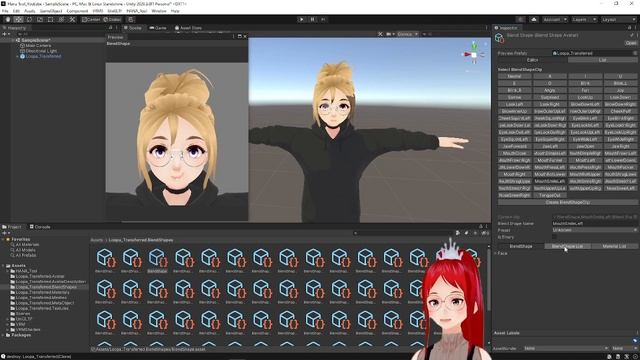The height and width of the screenshot is (360, 640).
Task: Switch to the Game tab
Action: click(158, 28)
